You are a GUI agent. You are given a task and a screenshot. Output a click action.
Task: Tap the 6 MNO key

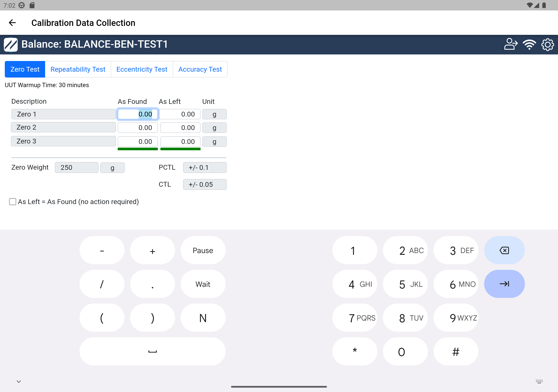tap(456, 284)
